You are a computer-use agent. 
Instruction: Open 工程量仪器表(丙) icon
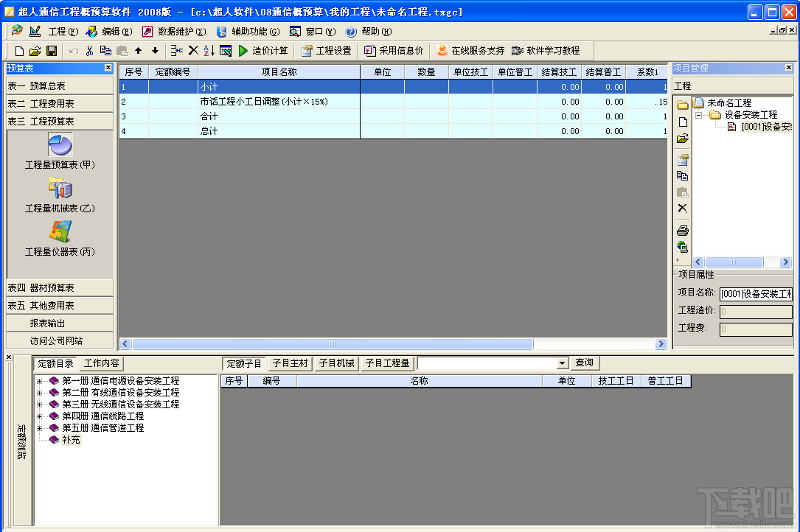pyautogui.click(x=60, y=231)
